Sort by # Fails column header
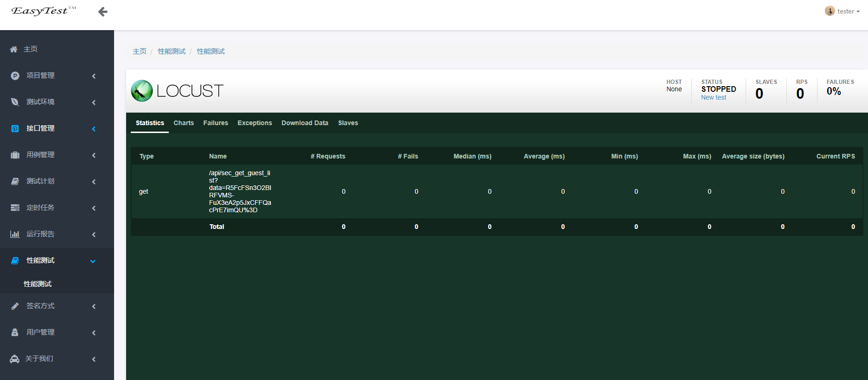This screenshot has width=868, height=380. [x=408, y=156]
